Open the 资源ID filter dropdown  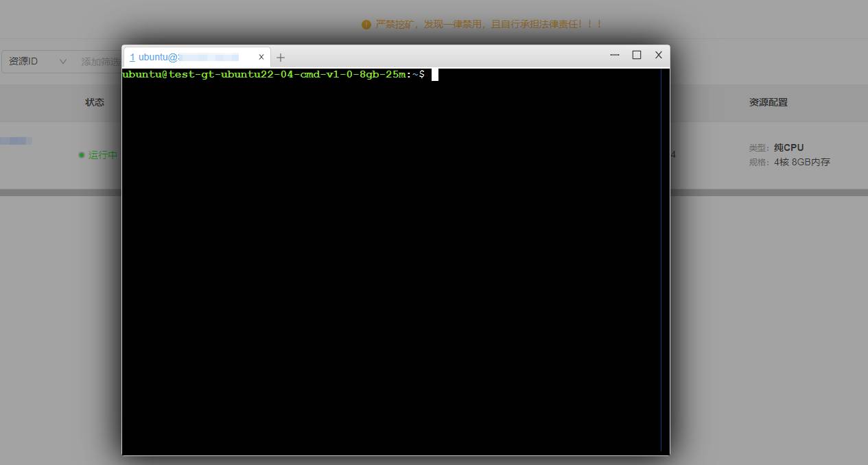tap(38, 61)
